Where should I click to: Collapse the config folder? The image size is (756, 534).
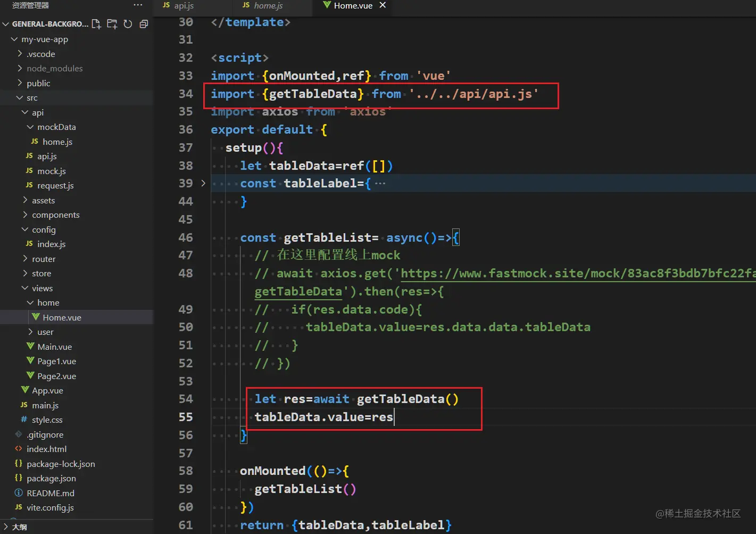[25, 229]
